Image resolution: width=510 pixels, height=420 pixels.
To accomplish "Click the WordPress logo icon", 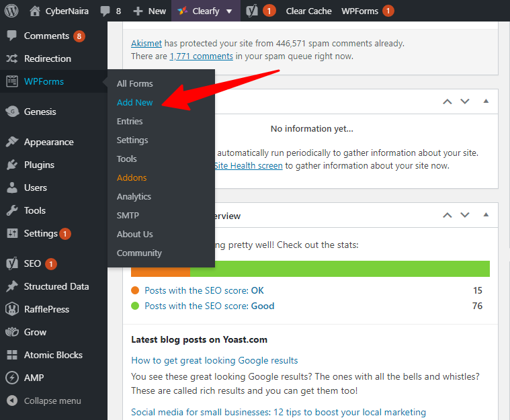I will click(11, 11).
